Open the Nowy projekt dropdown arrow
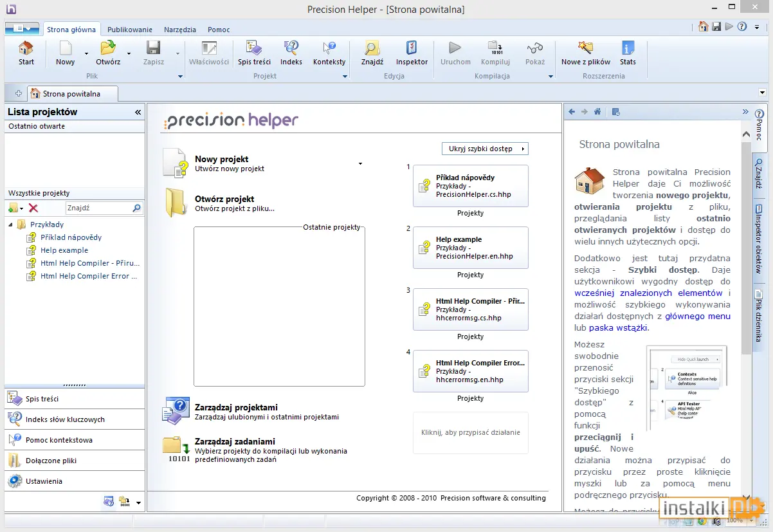This screenshot has height=532, width=773. coord(360,164)
